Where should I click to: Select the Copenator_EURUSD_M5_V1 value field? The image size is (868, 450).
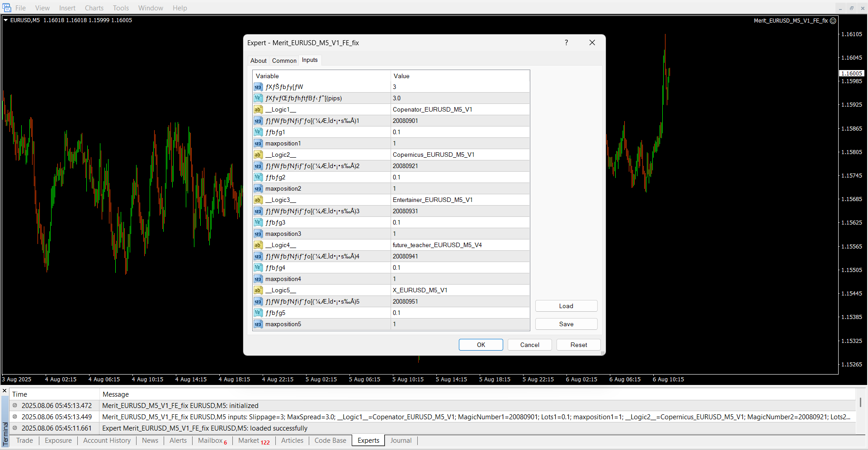pos(460,109)
